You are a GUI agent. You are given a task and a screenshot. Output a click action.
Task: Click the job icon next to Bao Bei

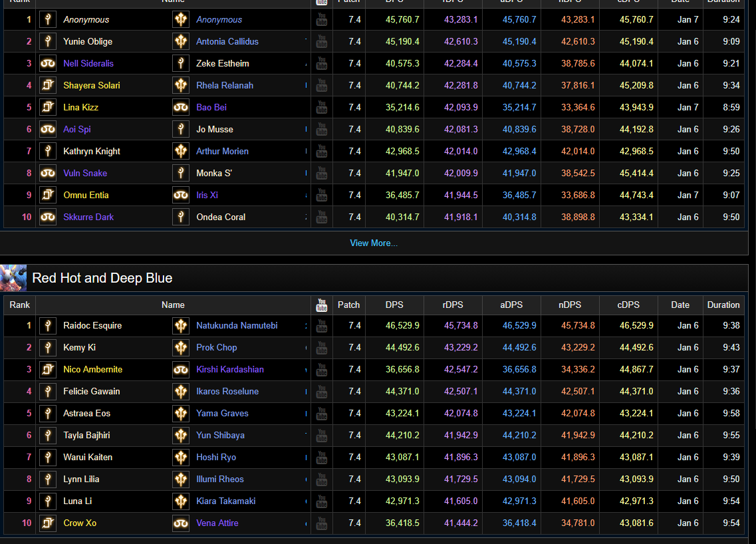[x=181, y=107]
